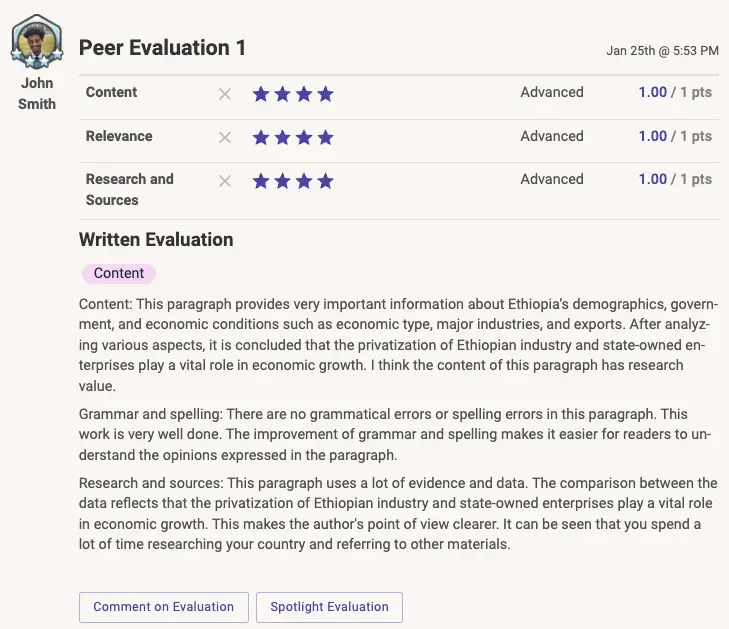The image size is (729, 629).
Task: Clear the Research and Sources rating X
Action: click(225, 181)
